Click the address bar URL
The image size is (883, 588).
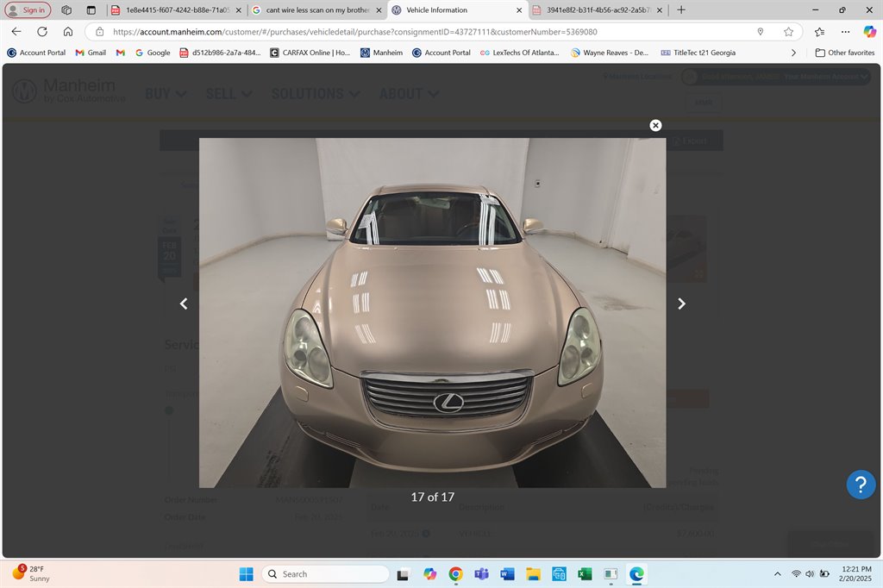point(354,32)
